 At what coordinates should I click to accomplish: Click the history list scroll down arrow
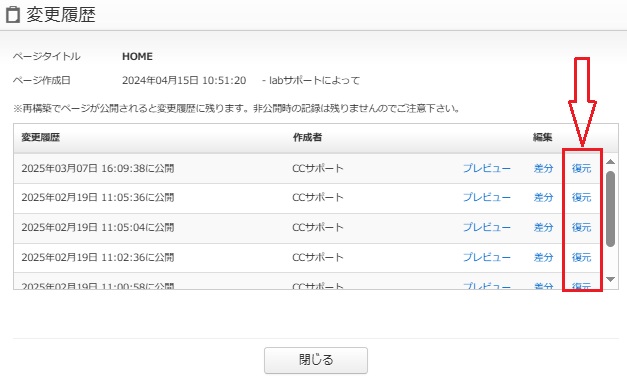click(x=610, y=279)
